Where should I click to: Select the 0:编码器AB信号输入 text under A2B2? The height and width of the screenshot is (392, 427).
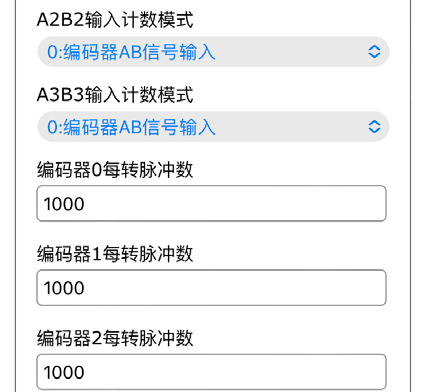coord(131,52)
